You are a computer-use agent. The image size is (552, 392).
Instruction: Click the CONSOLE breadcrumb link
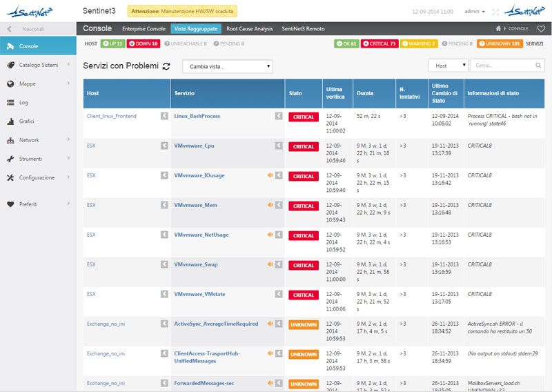(x=518, y=28)
